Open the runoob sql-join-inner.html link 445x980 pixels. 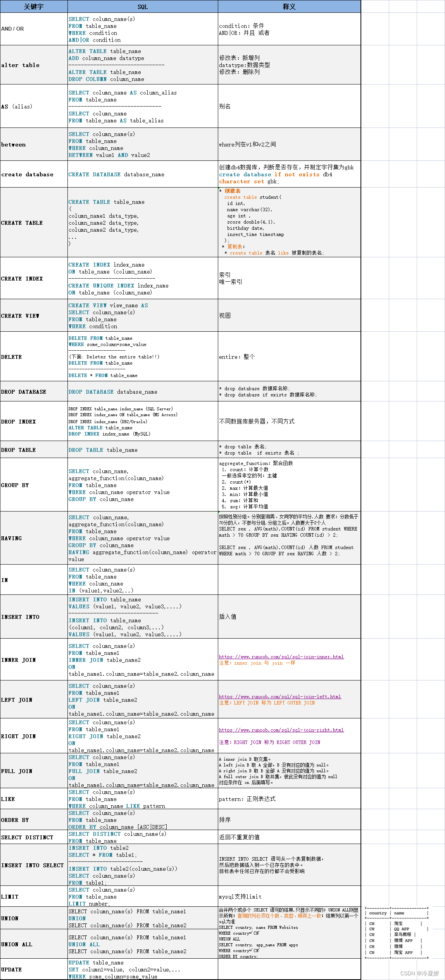281,656
